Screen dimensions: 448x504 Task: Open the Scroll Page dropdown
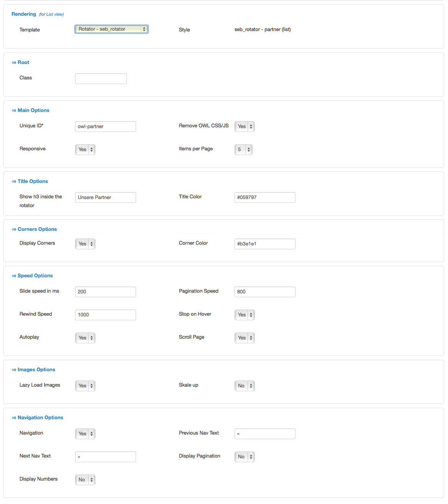tap(245, 338)
